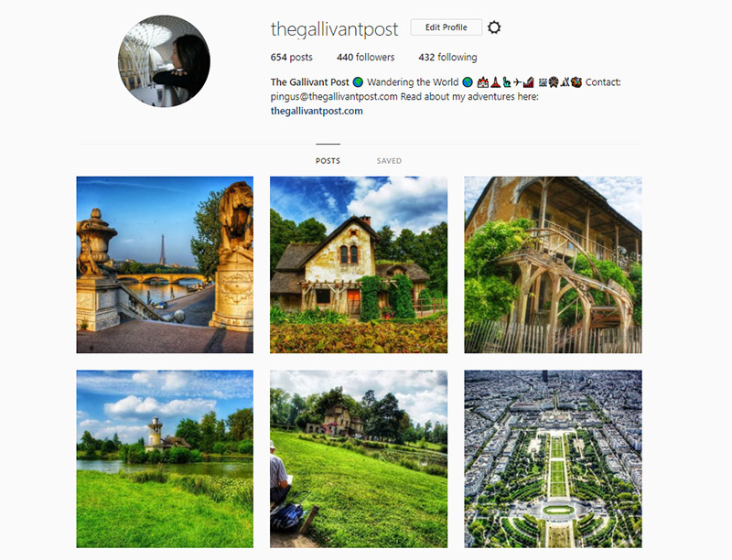Open the aerial Champ de Mars photo
Viewport: 732px width, 560px height.
point(553,458)
